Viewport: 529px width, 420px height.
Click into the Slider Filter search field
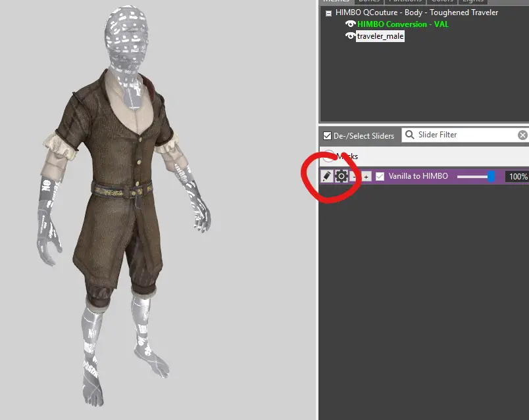pyautogui.click(x=465, y=135)
